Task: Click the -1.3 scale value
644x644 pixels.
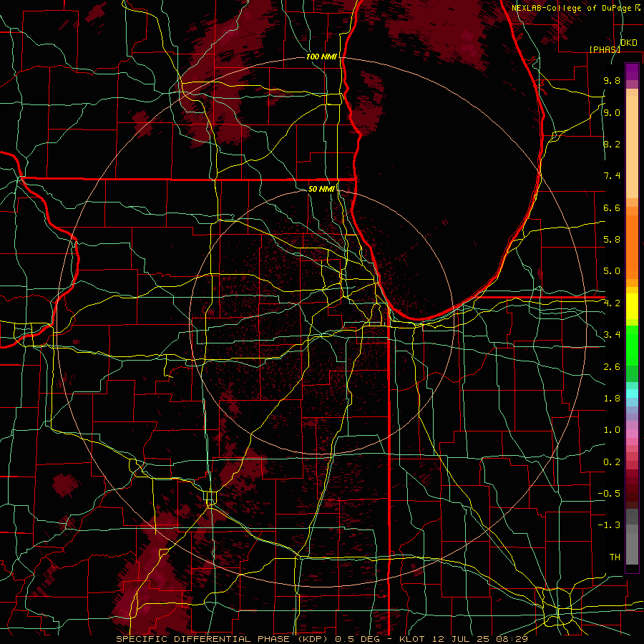Action: pos(609,525)
